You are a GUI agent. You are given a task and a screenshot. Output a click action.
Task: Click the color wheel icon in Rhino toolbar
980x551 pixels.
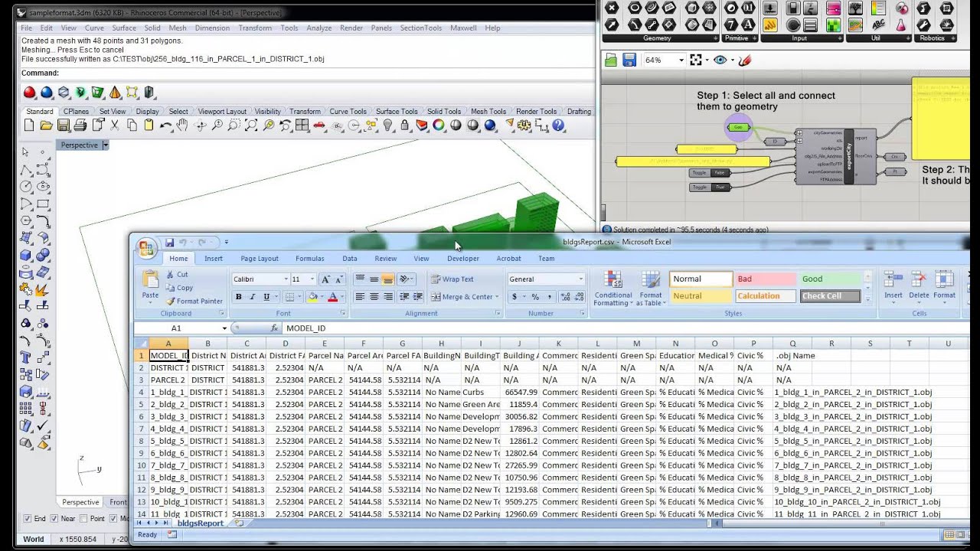click(x=439, y=126)
